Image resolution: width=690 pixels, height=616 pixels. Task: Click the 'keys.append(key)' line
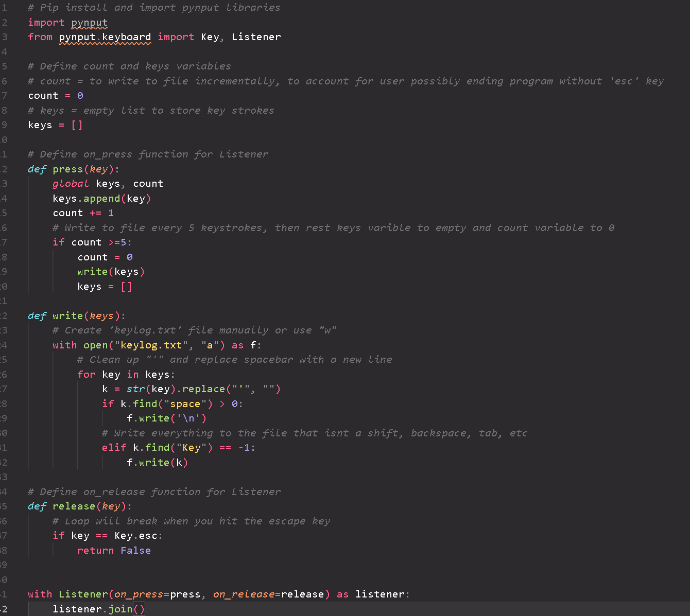[x=101, y=199]
